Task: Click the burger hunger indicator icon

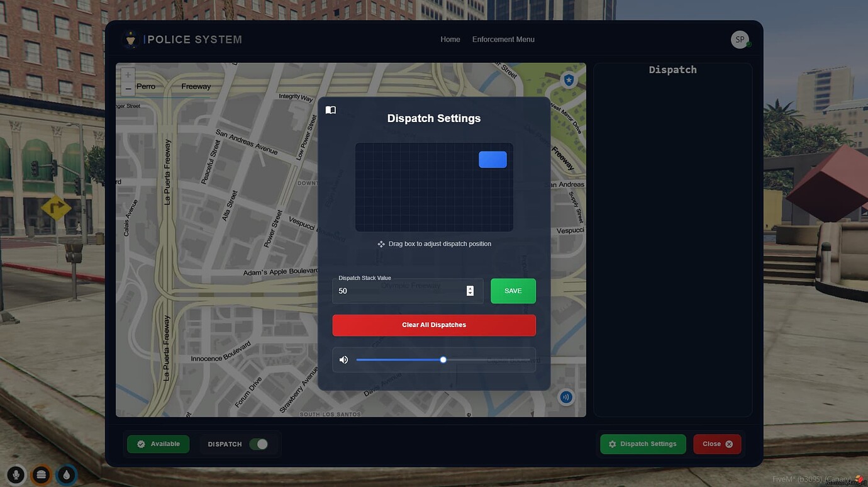Action: (40, 474)
